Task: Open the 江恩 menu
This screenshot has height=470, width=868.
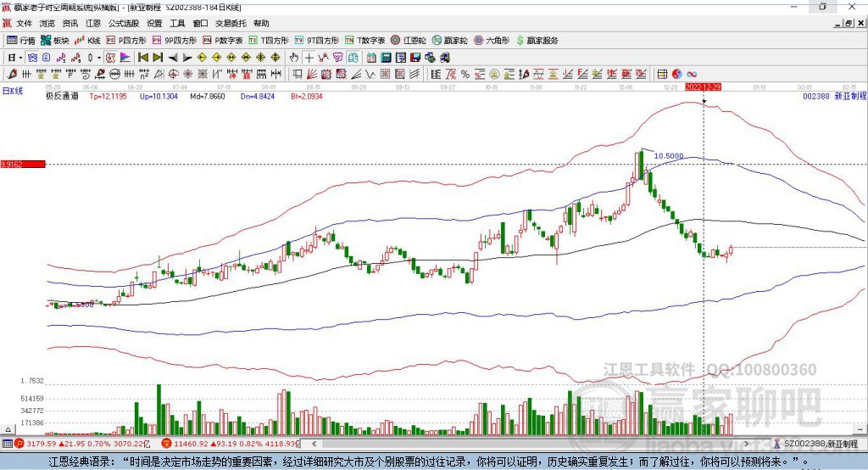Action: [x=93, y=23]
